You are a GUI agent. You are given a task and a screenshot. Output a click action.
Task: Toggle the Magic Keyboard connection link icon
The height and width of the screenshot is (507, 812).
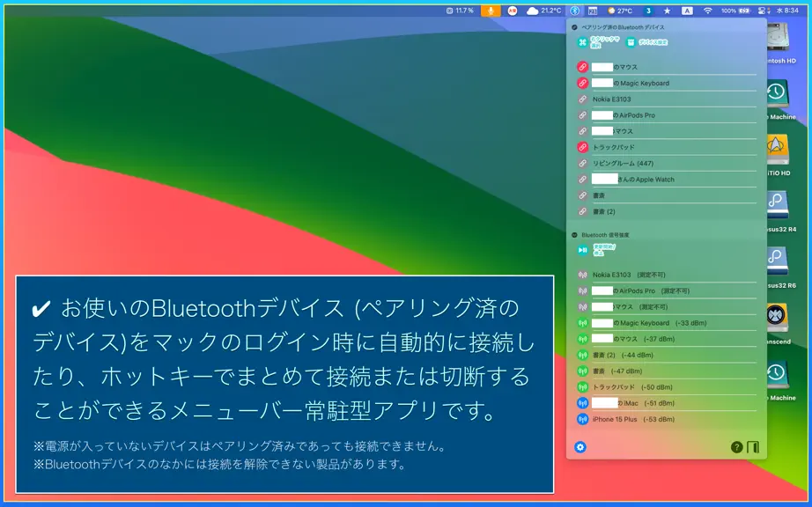583,83
